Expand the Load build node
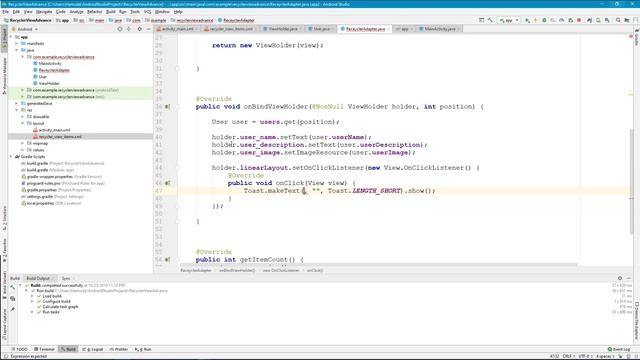Viewport: 640px width, 360px height. click(32, 296)
